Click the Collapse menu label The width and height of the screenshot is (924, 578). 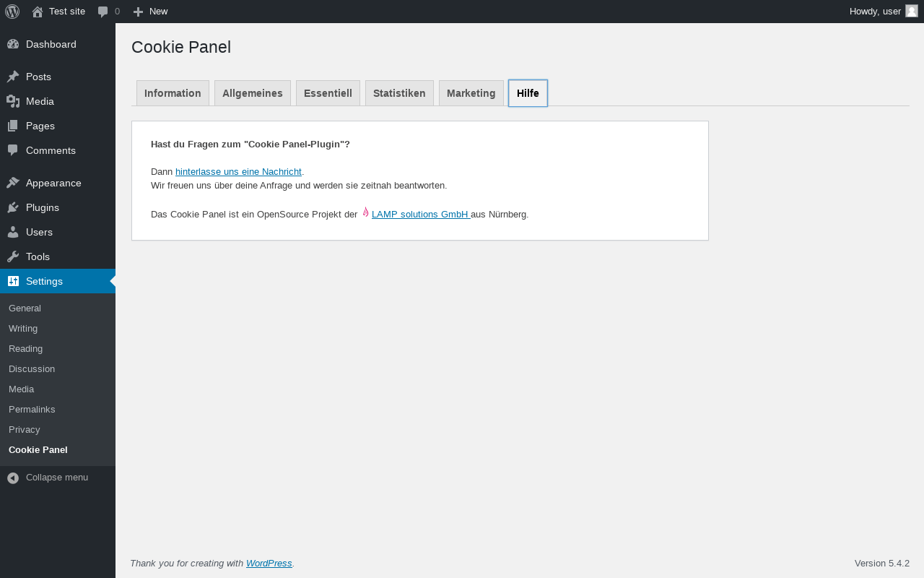tap(57, 478)
